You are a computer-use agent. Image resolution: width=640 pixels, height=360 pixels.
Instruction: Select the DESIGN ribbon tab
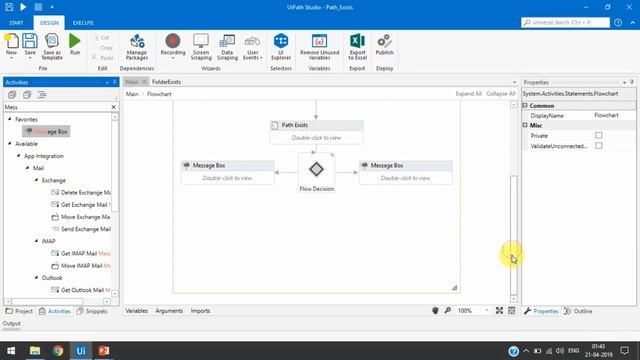point(49,23)
